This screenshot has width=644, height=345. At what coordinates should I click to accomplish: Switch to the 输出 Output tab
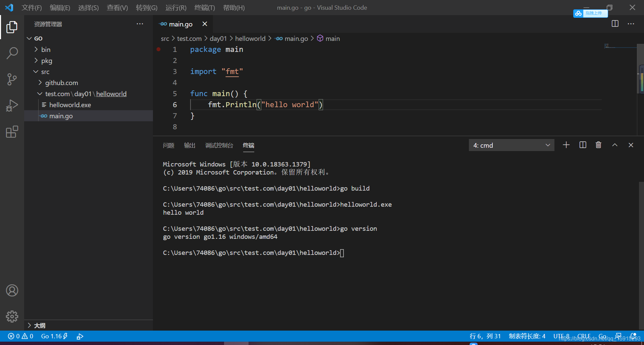(190, 145)
